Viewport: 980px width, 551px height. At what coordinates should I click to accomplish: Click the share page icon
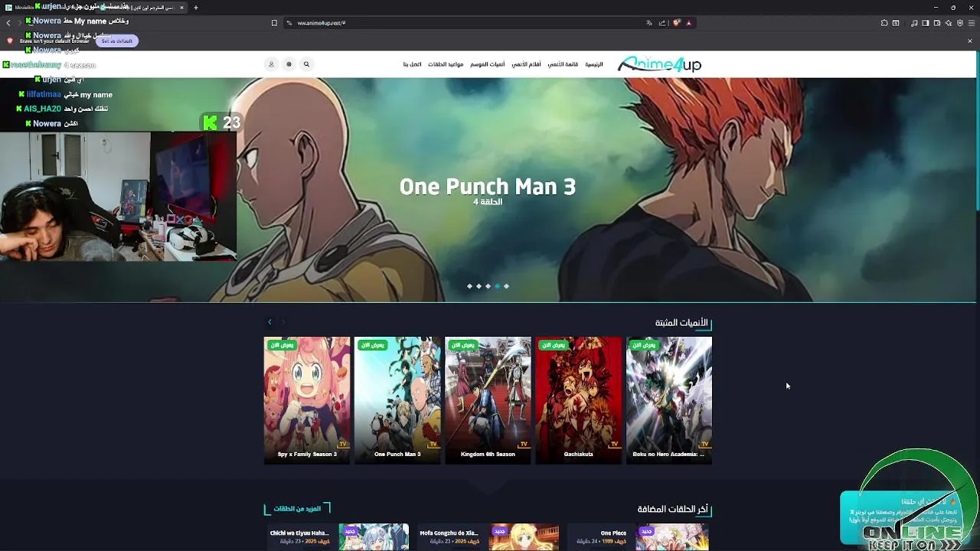(662, 23)
